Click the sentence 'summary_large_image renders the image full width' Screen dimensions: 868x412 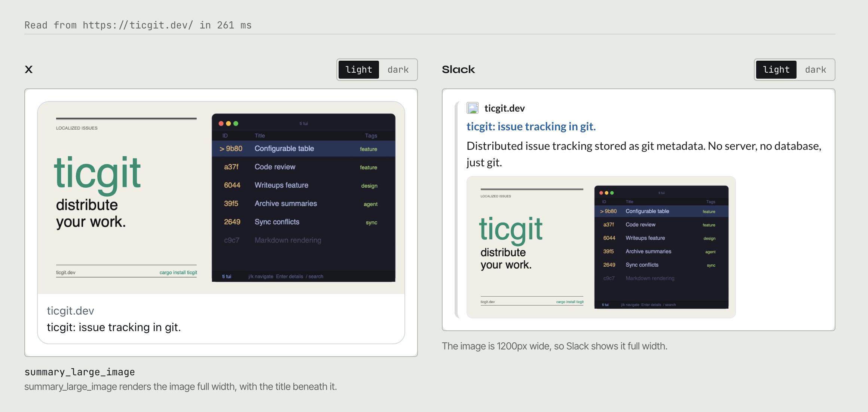click(x=181, y=387)
